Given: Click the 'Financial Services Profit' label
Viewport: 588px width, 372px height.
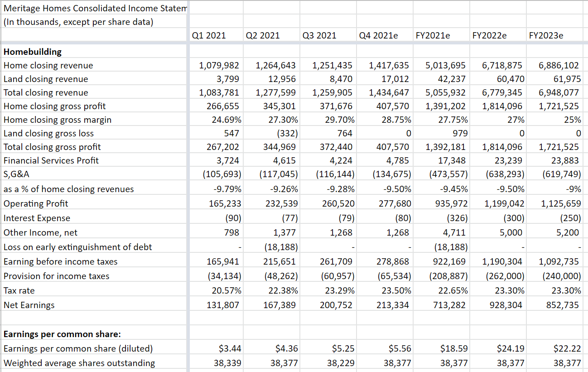Looking at the screenshot, I should (51, 160).
